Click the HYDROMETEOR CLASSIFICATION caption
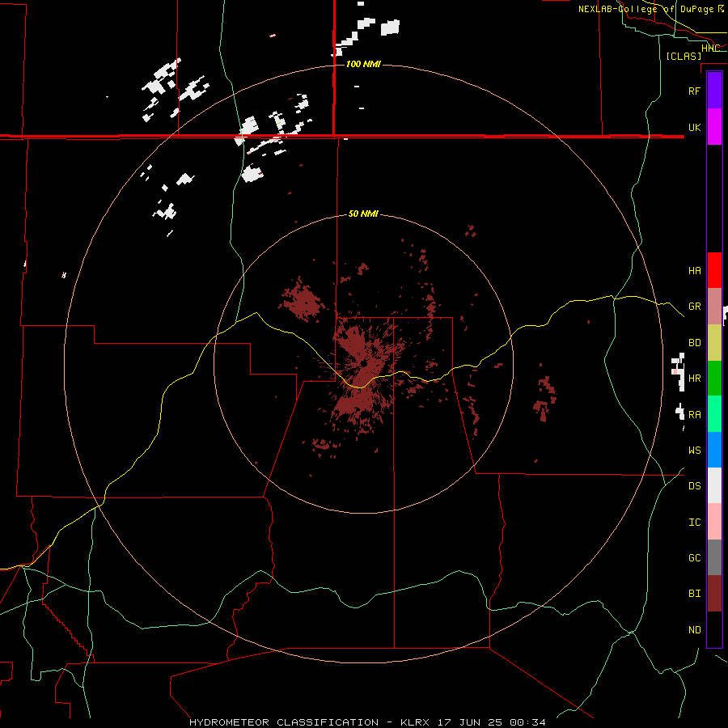The image size is (728, 728). 284,722
